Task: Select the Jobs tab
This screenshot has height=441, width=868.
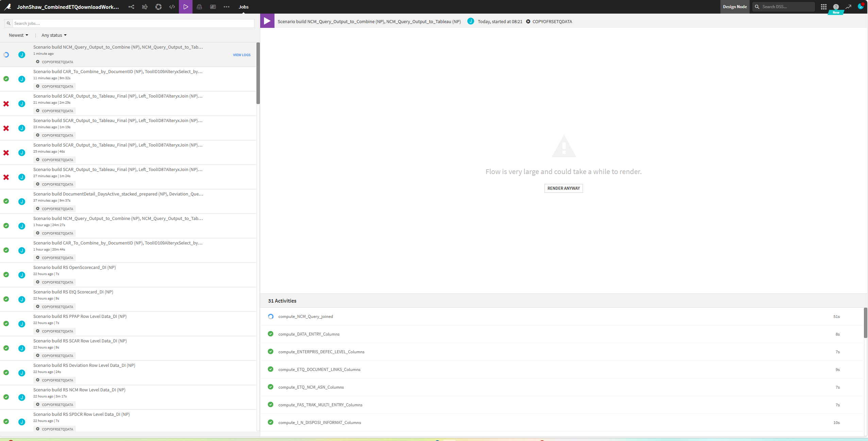Action: (x=244, y=7)
